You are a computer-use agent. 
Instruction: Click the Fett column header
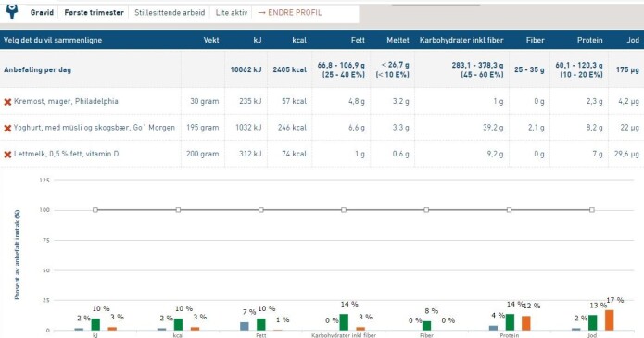coord(358,40)
